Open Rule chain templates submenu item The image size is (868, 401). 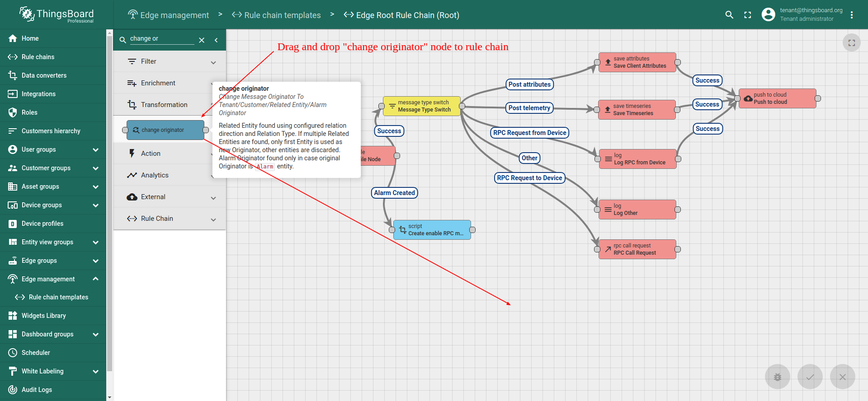tap(53, 297)
